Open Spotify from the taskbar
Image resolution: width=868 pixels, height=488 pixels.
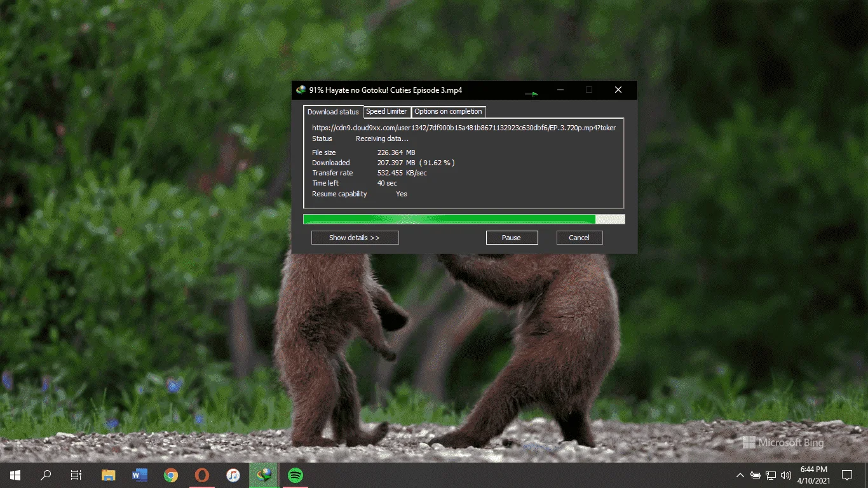(x=295, y=475)
